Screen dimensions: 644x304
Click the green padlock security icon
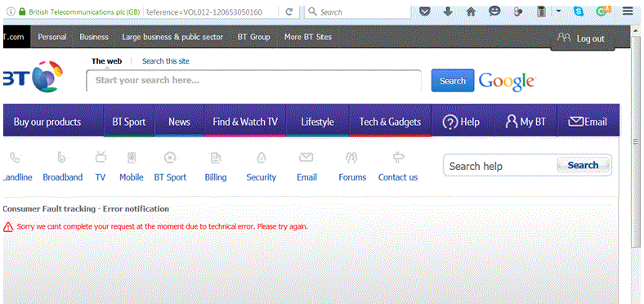22,11
